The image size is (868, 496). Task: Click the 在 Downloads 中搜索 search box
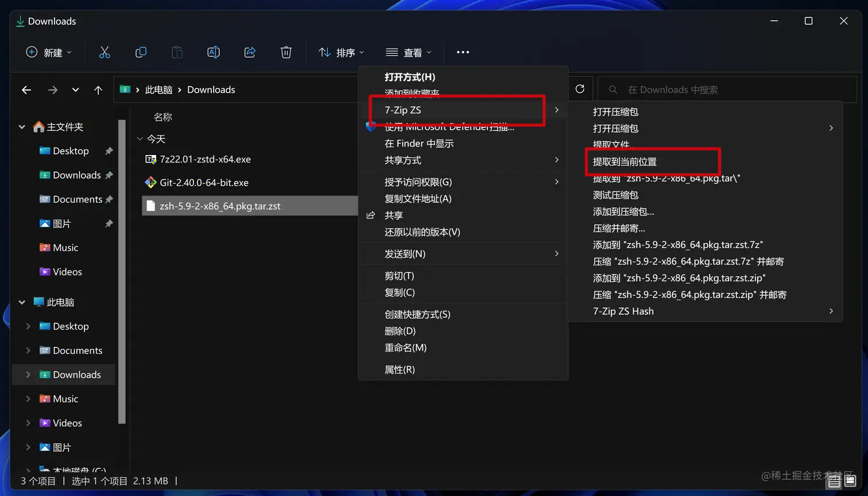point(727,90)
